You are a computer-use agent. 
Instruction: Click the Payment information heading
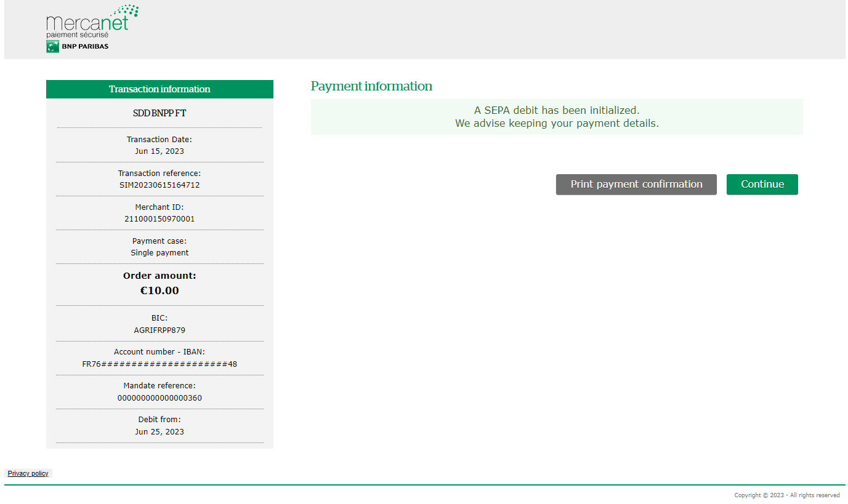pyautogui.click(x=371, y=86)
